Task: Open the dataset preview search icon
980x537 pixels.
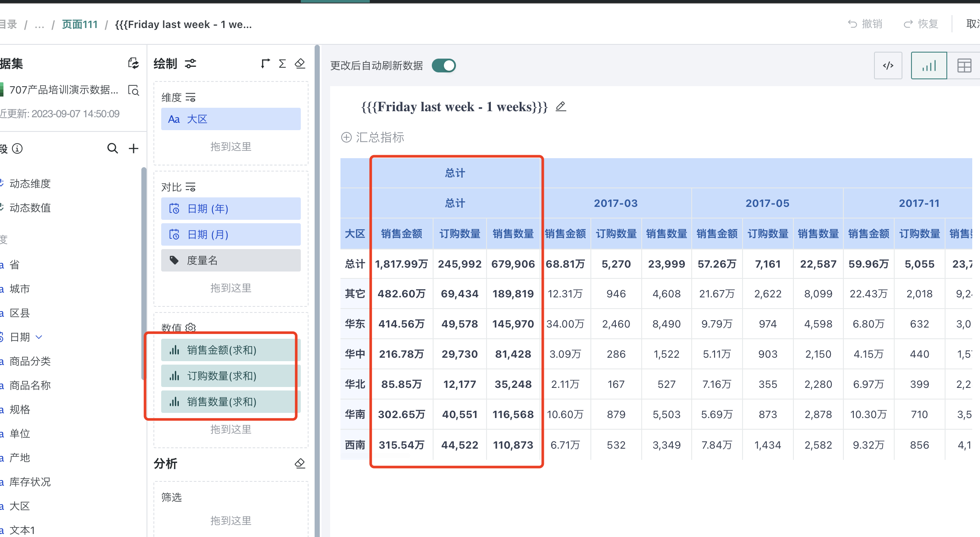Action: [133, 90]
